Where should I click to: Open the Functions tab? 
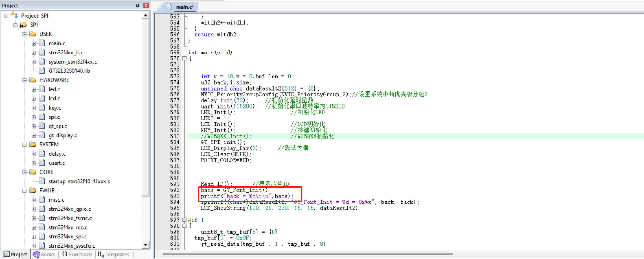pos(77,254)
